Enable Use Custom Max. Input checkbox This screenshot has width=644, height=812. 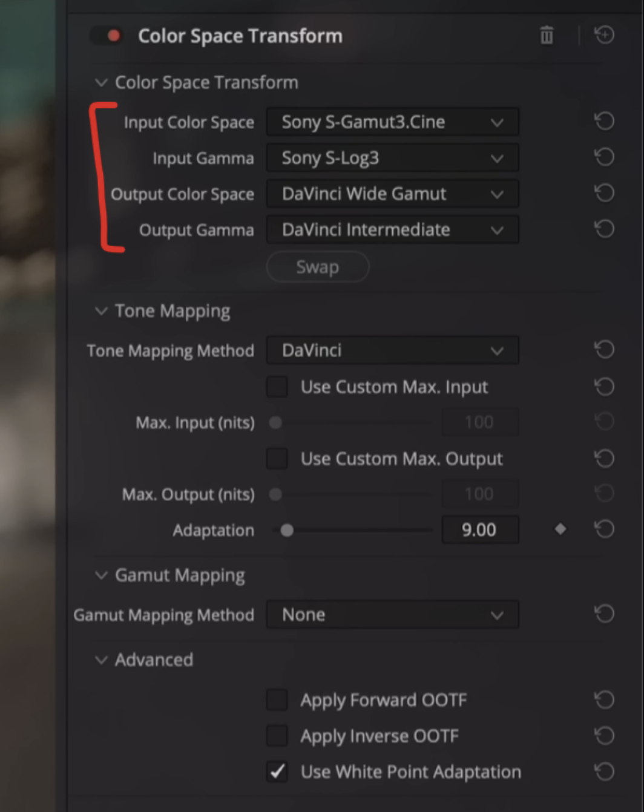click(277, 387)
